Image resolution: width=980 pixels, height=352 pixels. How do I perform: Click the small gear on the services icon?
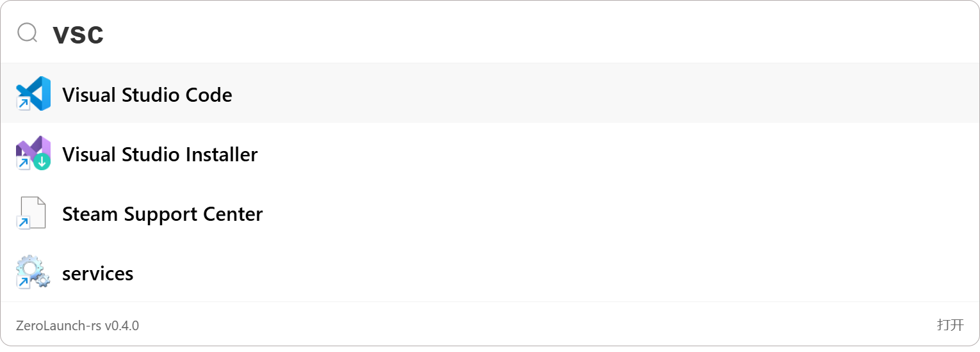[43, 281]
